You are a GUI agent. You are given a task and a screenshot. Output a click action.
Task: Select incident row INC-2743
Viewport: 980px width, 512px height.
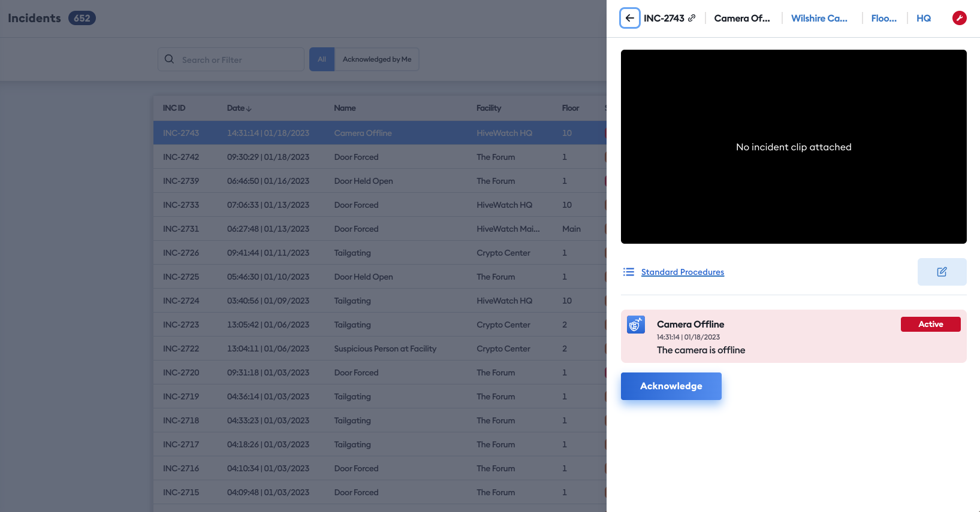380,133
